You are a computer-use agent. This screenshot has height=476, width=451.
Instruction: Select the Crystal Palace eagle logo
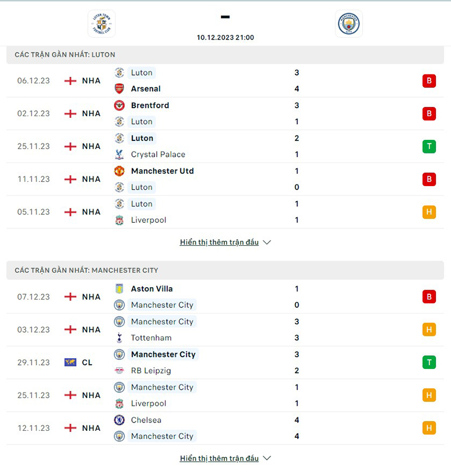(119, 155)
